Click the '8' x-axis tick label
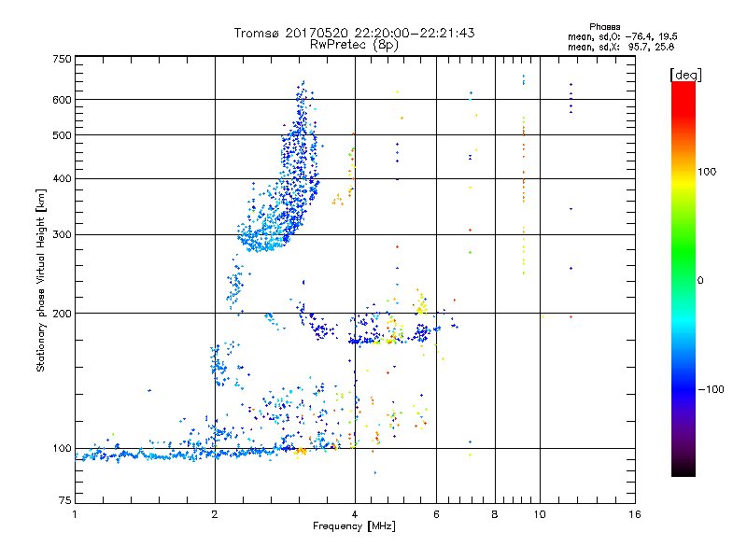Screen dimensions: 747x560 (495, 514)
